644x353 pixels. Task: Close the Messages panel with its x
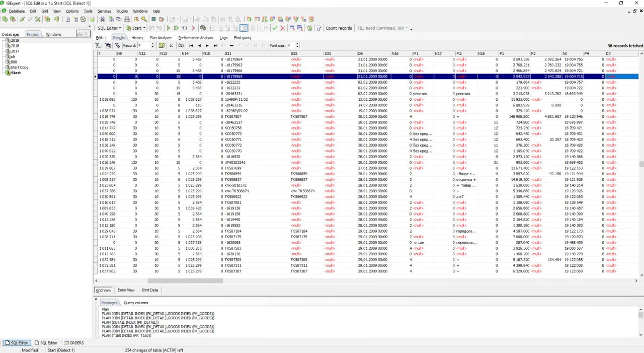[96, 299]
